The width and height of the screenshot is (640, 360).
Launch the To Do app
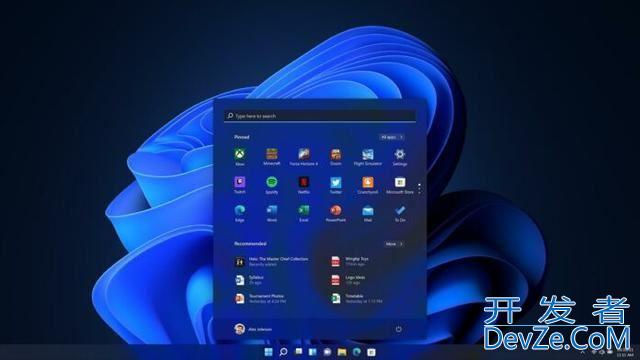[x=400, y=213]
